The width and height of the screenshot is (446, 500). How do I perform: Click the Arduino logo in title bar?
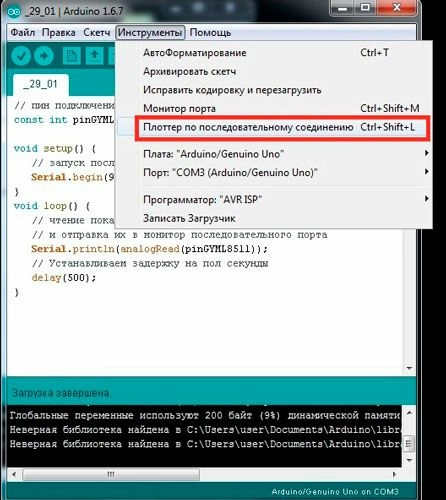tap(14, 12)
